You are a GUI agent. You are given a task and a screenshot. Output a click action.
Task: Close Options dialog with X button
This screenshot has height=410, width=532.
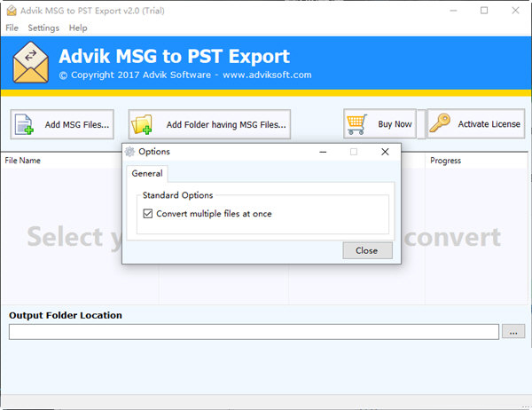[x=385, y=152]
